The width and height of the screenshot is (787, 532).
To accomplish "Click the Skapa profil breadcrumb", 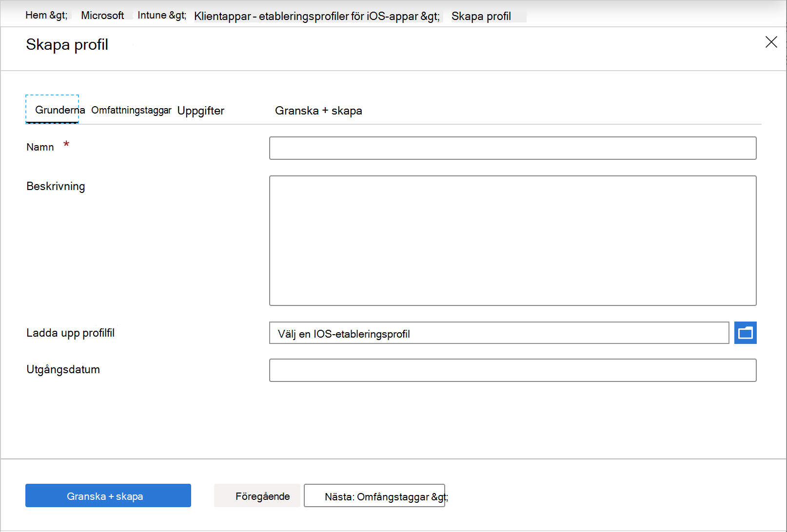I will (x=481, y=16).
